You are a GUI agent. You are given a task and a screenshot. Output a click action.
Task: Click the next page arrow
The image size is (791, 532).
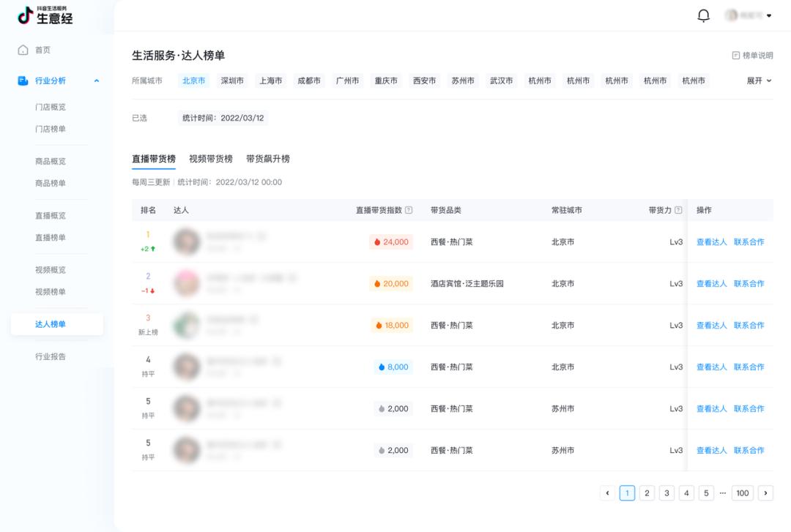(765, 492)
